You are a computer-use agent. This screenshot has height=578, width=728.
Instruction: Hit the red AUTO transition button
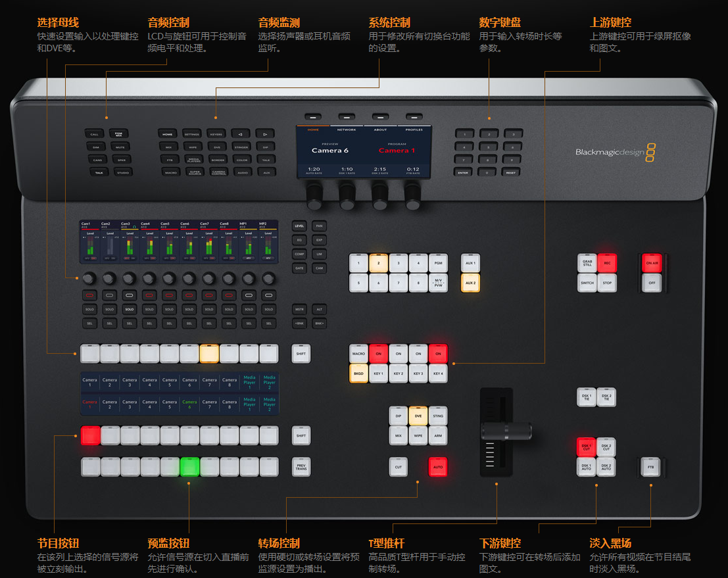(437, 467)
